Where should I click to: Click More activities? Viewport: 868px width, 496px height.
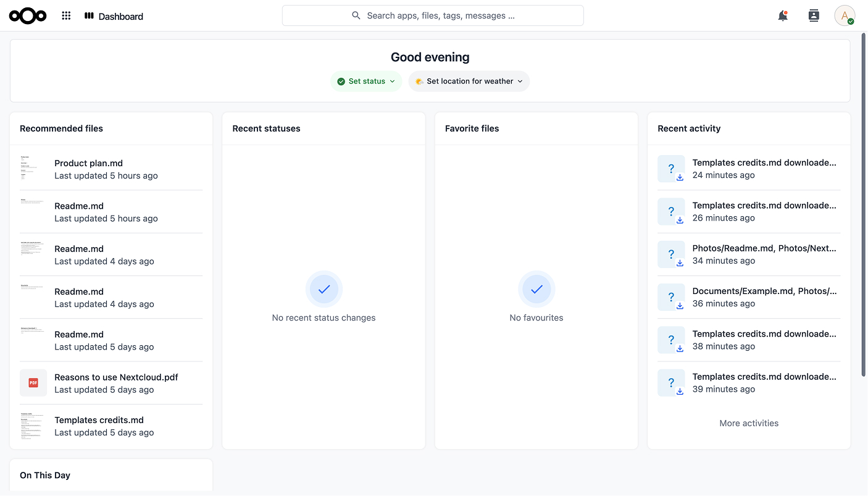749,423
